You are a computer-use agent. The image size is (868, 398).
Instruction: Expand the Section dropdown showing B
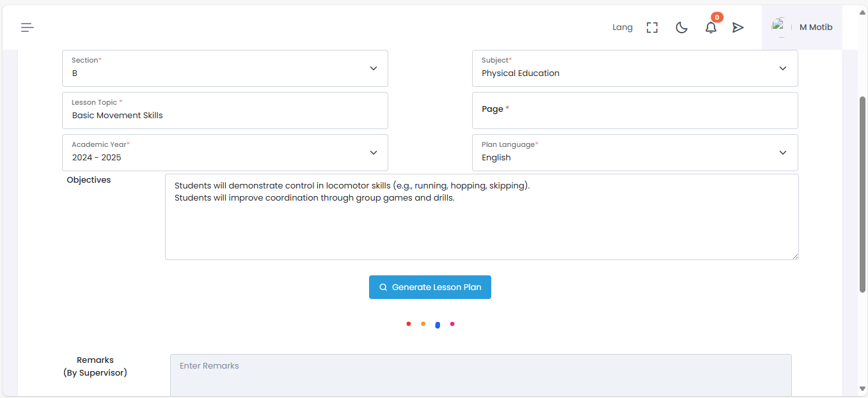click(373, 68)
